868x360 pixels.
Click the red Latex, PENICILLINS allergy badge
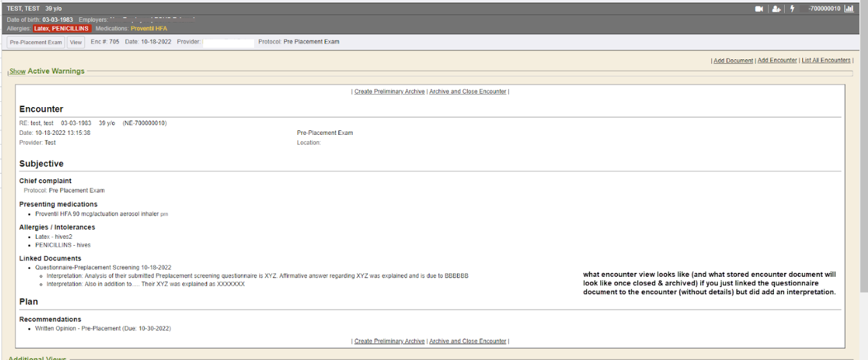pos(61,29)
